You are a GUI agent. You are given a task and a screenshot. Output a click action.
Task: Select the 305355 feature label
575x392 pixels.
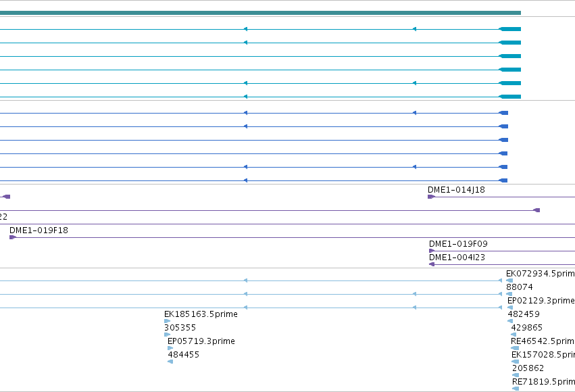(x=180, y=328)
